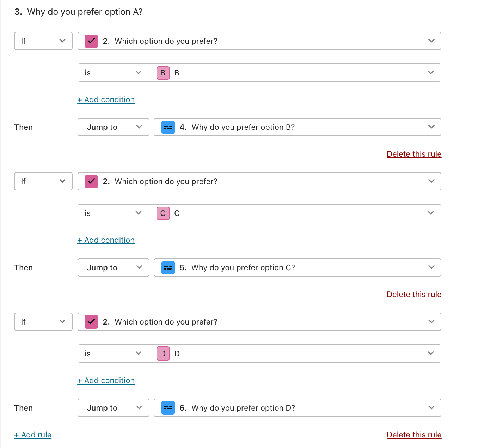The width and height of the screenshot is (478, 448).
Task: Open the third If condition dropdown
Action: click(x=43, y=322)
